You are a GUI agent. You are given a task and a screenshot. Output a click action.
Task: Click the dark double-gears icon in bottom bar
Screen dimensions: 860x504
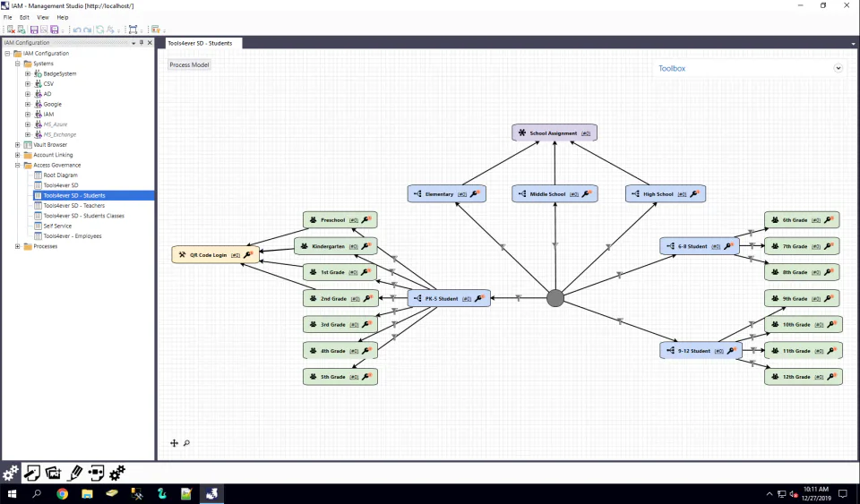[x=10, y=473]
